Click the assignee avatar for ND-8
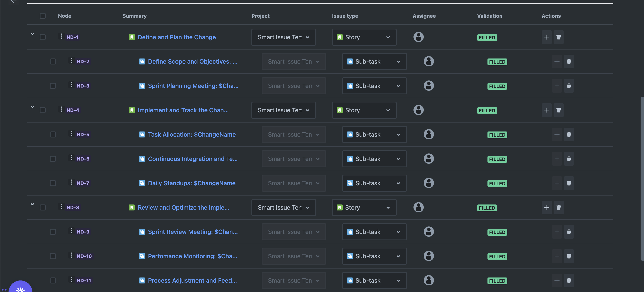644x292 pixels. point(418,207)
